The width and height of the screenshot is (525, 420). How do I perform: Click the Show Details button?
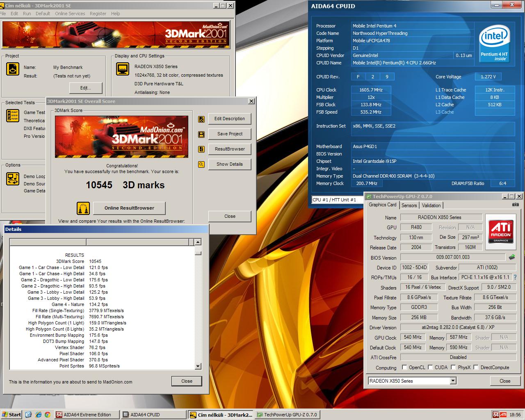(x=230, y=164)
